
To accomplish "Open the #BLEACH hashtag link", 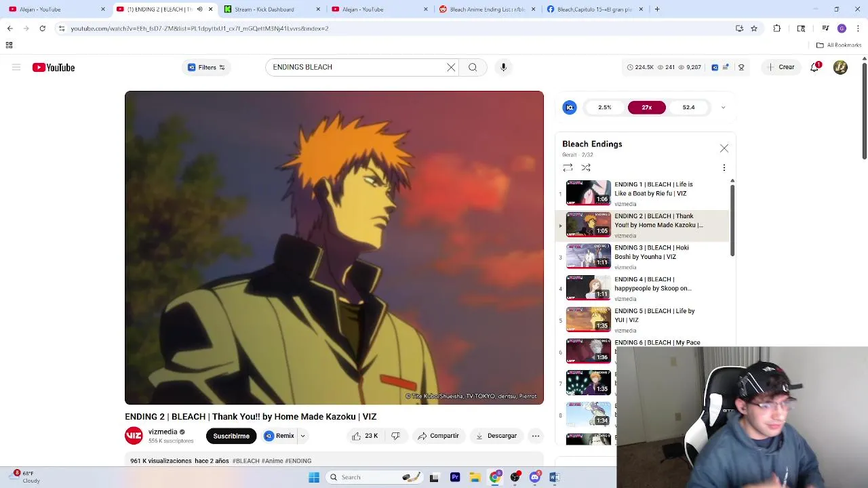I will (246, 461).
